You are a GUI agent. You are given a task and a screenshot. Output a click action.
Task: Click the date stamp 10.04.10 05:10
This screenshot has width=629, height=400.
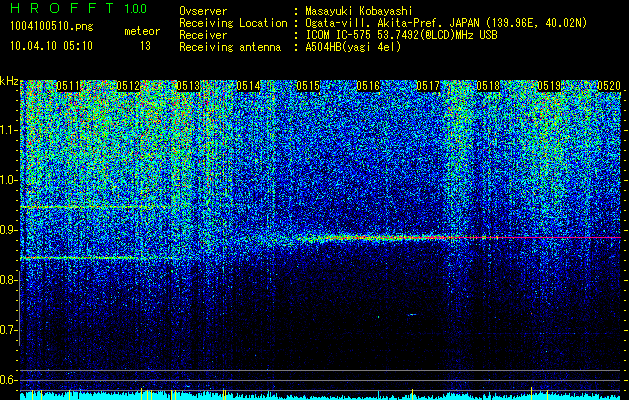tap(51, 46)
